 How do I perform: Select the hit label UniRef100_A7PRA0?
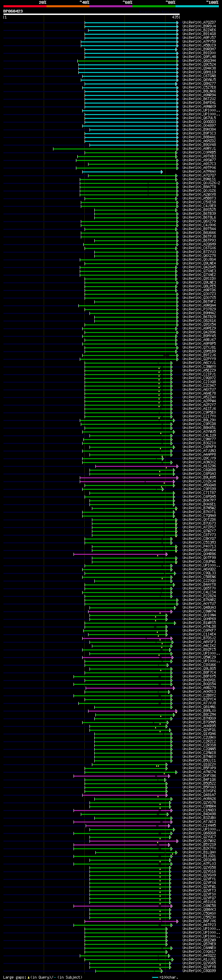[199, 172]
